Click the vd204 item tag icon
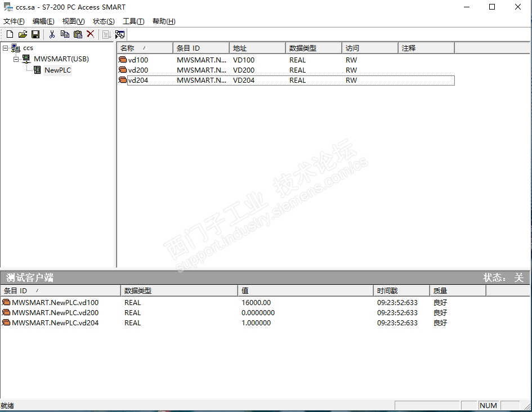The width and height of the screenshot is (532, 412). click(123, 80)
